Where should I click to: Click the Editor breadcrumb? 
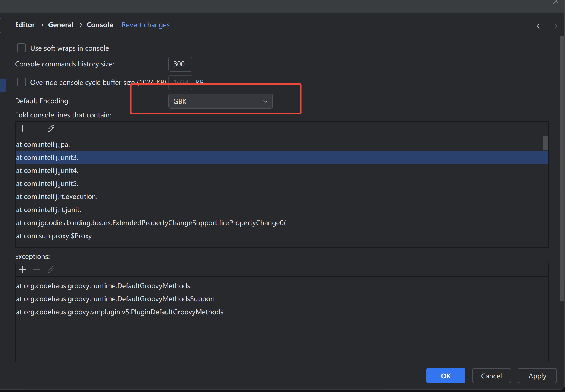click(x=25, y=25)
